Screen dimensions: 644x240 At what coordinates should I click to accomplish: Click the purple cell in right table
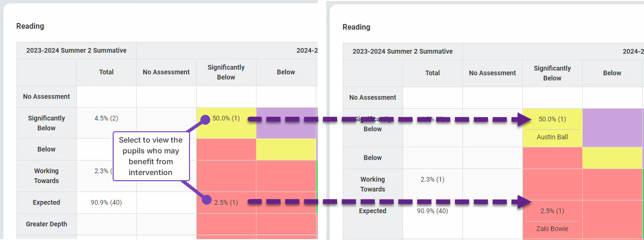click(612, 127)
